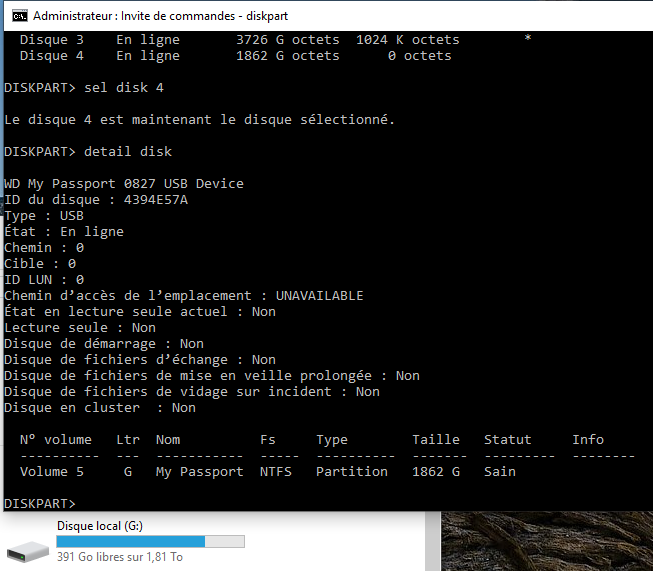
Task: Click the 'Lecture seule : Non' line
Action: tap(80, 328)
